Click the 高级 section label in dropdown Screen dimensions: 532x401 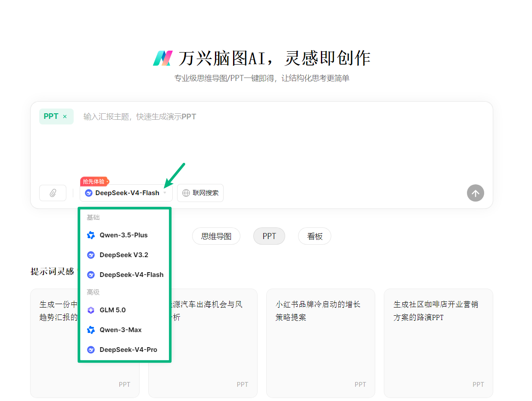point(93,292)
